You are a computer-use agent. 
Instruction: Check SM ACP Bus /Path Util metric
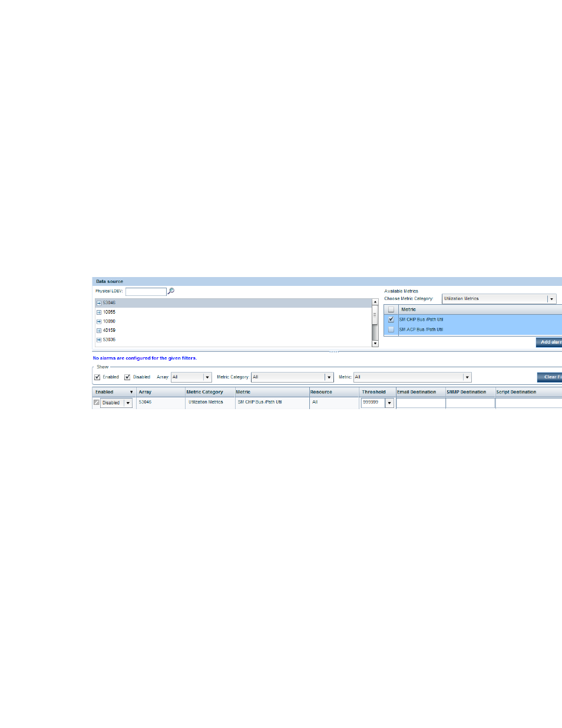[391, 330]
